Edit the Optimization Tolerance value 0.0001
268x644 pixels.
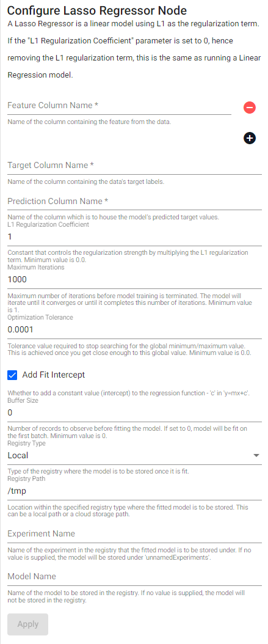click(135, 330)
